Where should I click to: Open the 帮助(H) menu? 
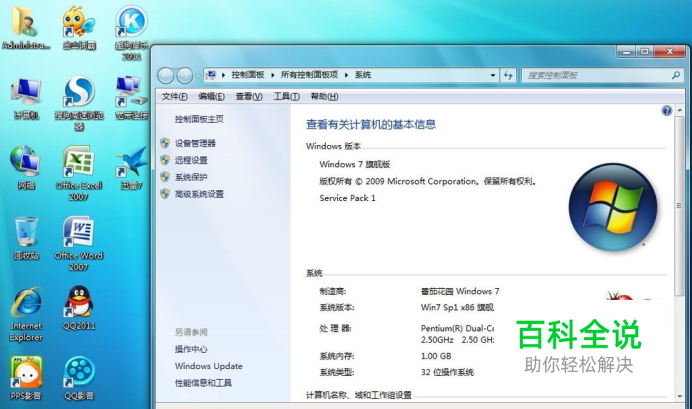tap(324, 97)
